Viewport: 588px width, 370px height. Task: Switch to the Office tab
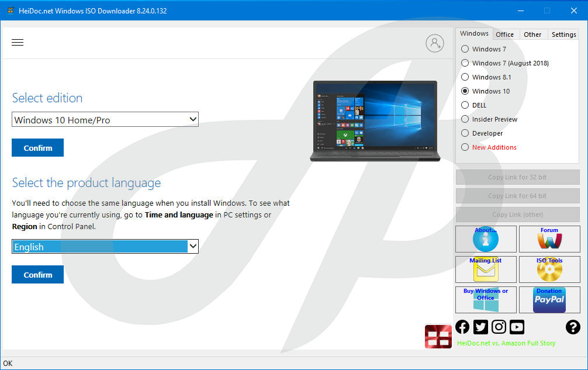coord(505,34)
